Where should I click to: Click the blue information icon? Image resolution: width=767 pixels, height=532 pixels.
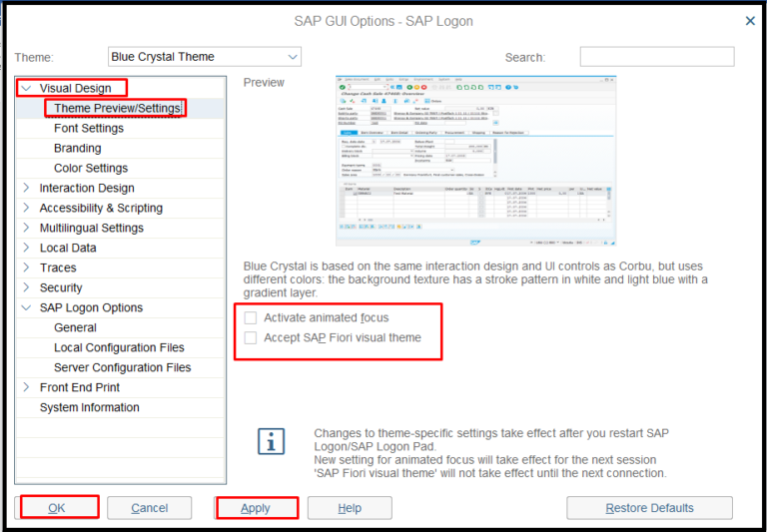[x=271, y=441]
